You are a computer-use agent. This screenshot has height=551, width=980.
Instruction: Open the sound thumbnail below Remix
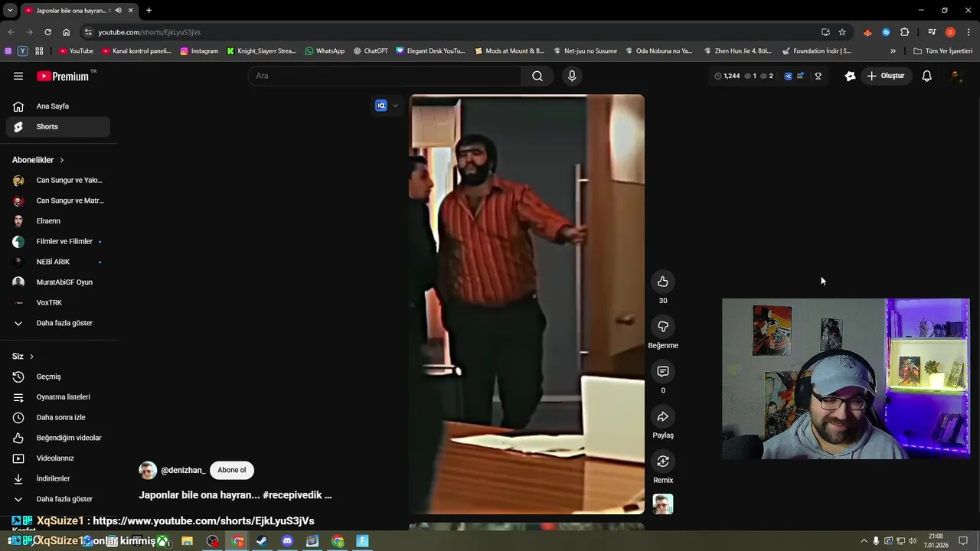point(663,504)
